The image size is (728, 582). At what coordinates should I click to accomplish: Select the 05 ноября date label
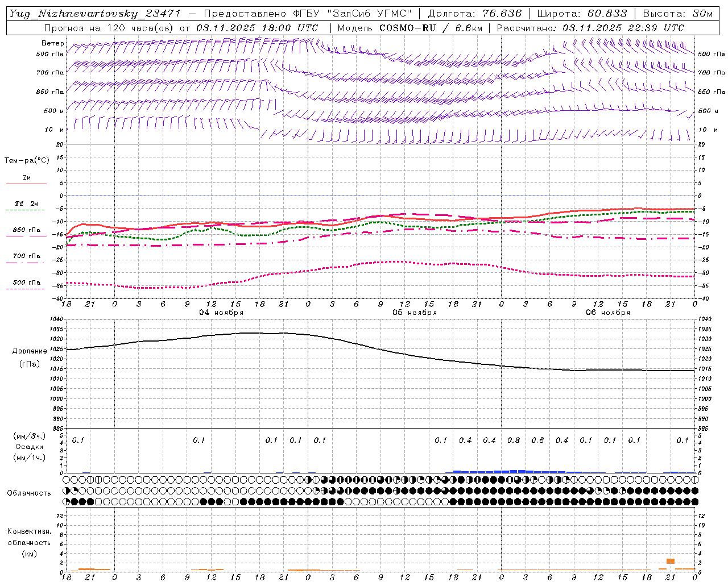point(415,313)
